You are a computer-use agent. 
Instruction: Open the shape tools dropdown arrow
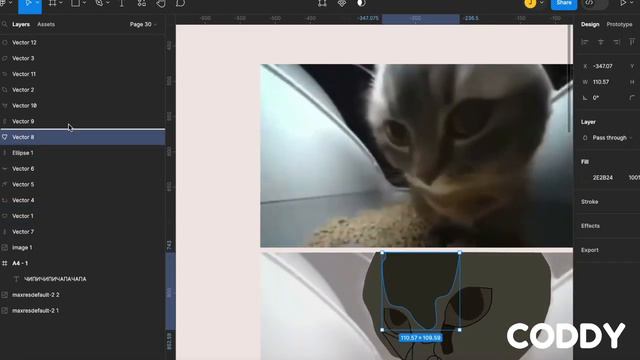pyautogui.click(x=84, y=3)
